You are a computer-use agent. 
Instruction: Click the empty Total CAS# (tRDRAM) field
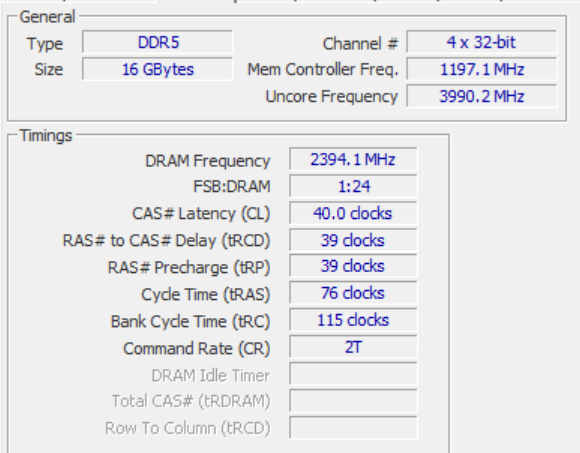(353, 401)
